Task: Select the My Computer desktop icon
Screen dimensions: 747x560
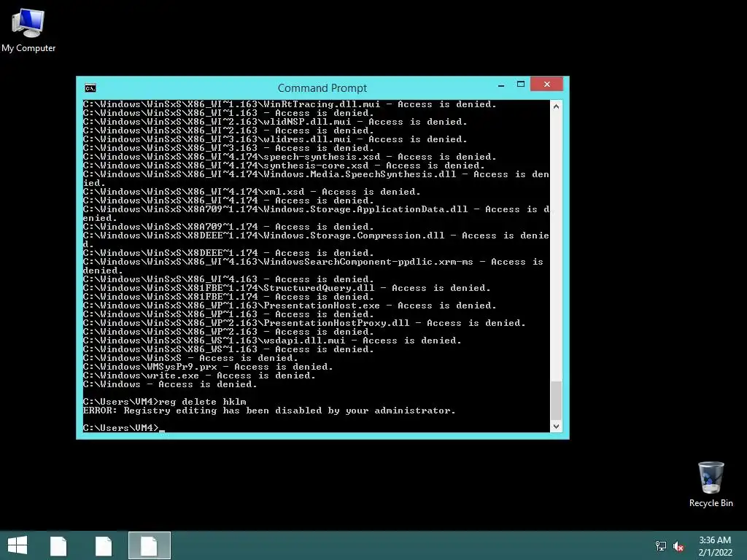Action: 28,30
